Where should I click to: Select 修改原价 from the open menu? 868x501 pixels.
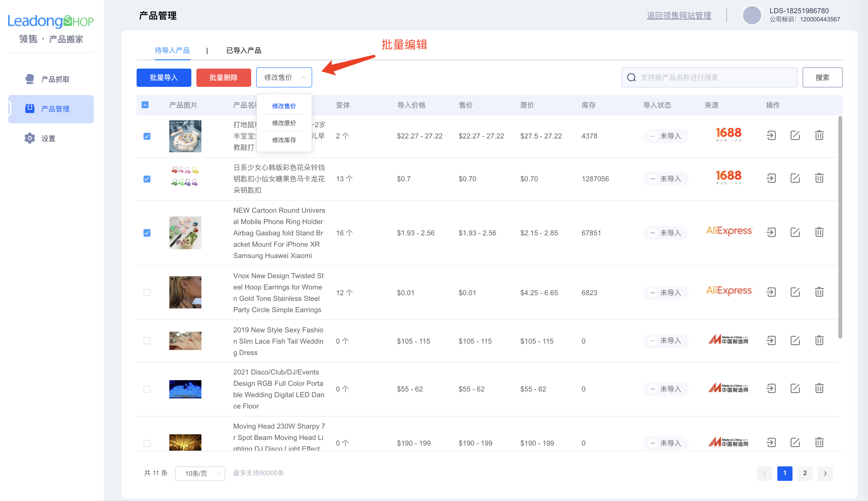pos(284,123)
